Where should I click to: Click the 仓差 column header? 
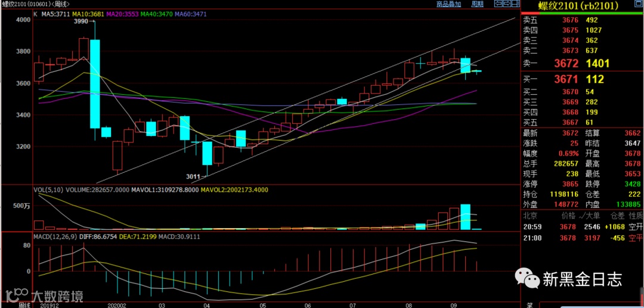pos(617,216)
